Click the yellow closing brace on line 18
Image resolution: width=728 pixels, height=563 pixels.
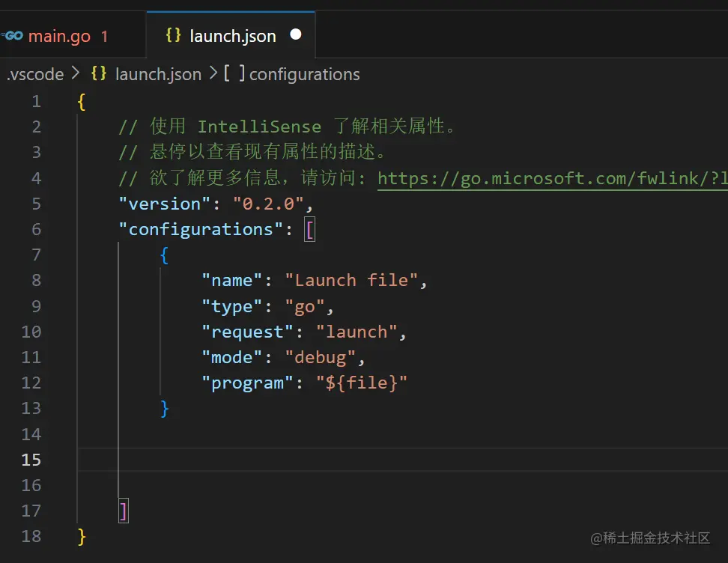(x=82, y=537)
